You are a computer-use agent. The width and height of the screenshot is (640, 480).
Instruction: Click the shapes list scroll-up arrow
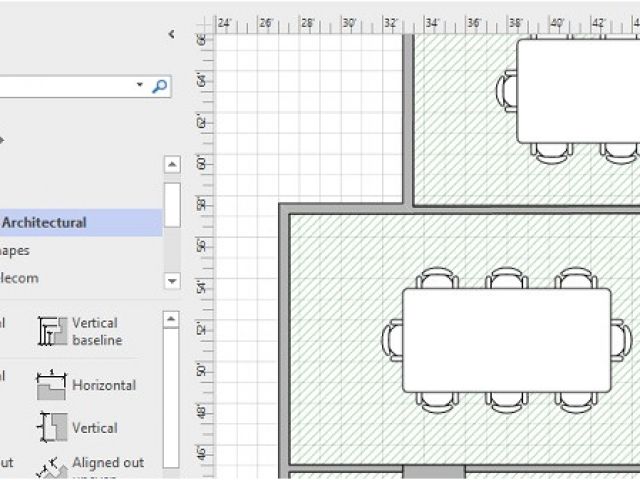[x=172, y=320]
